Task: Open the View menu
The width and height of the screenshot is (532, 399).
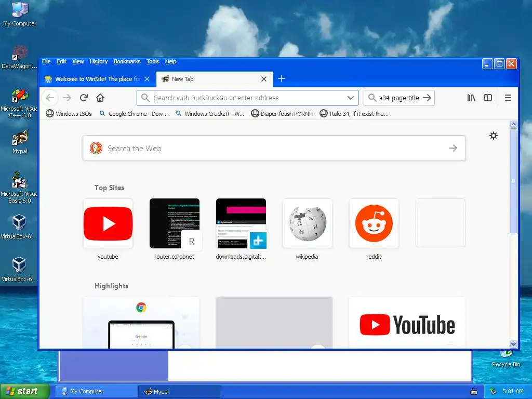Action: (78, 61)
